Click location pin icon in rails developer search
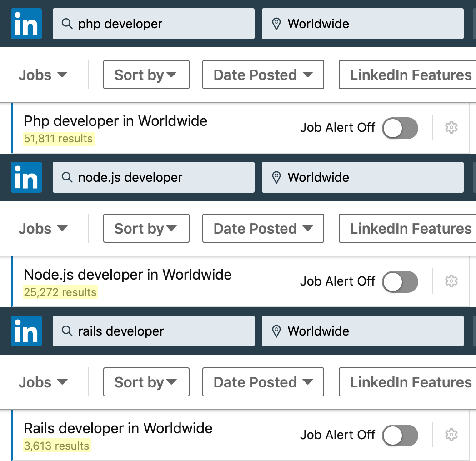476x461 pixels. click(x=276, y=331)
